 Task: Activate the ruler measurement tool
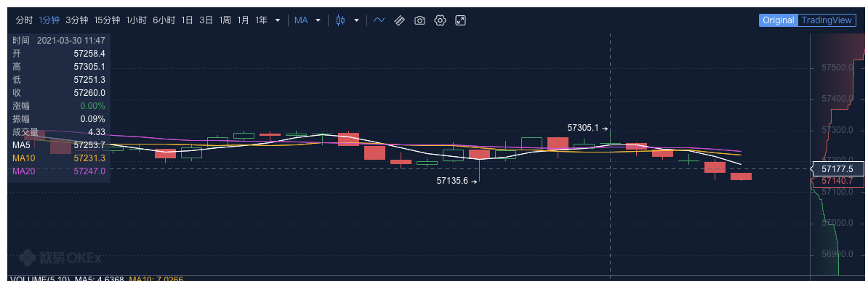(x=400, y=20)
